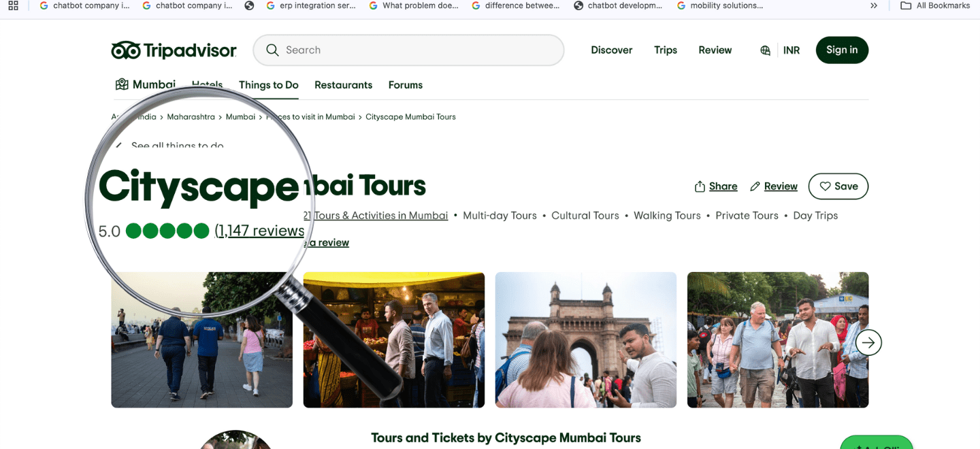Open the Restaurants tab
The image size is (980, 449).
343,85
